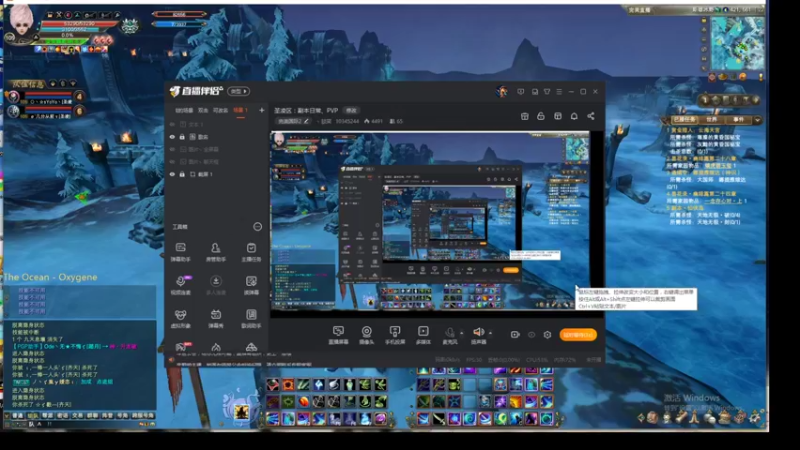Add a 直播屏幕 screen capture source
This screenshot has width=800, height=450.
click(338, 335)
